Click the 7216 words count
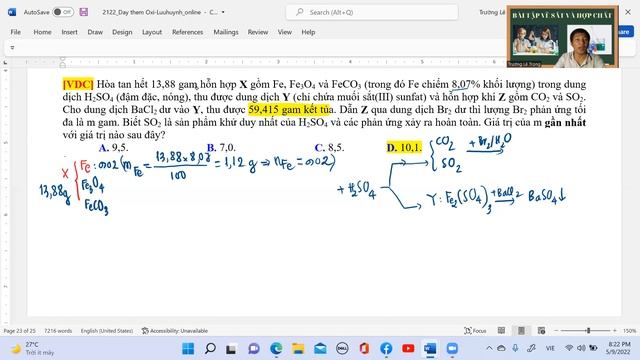The width and height of the screenshot is (640, 360). pyautogui.click(x=58, y=331)
